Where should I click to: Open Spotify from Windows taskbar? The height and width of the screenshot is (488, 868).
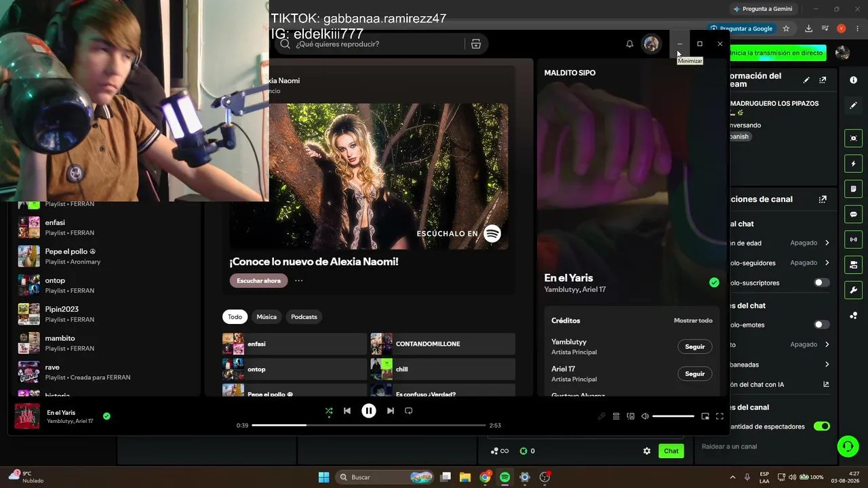click(x=505, y=477)
